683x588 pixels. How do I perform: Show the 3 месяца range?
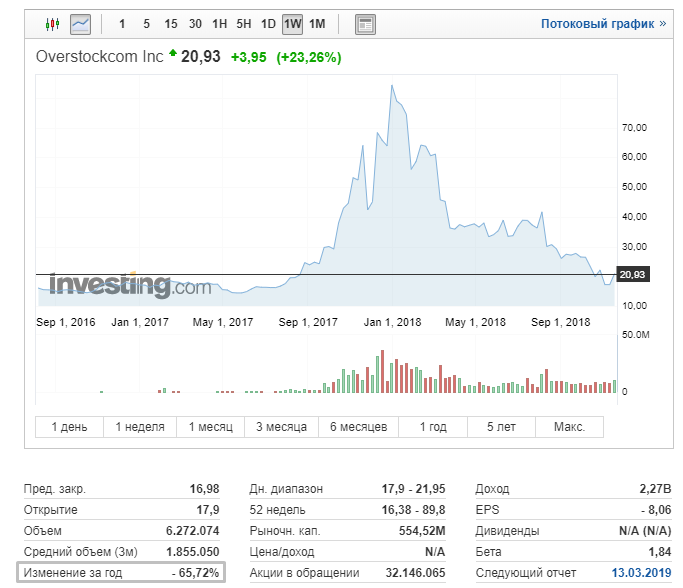point(281,427)
